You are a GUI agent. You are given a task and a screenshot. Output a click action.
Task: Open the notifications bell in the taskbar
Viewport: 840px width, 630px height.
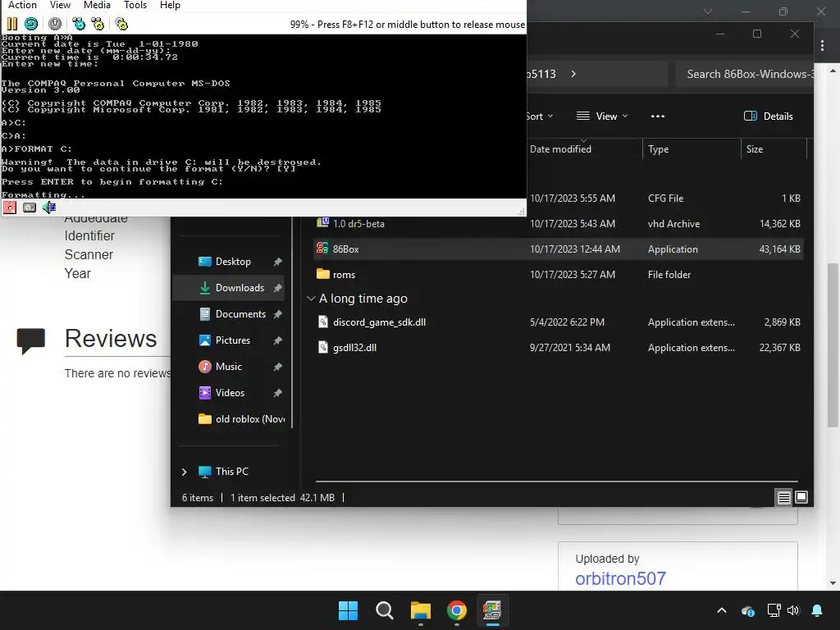pos(817,610)
